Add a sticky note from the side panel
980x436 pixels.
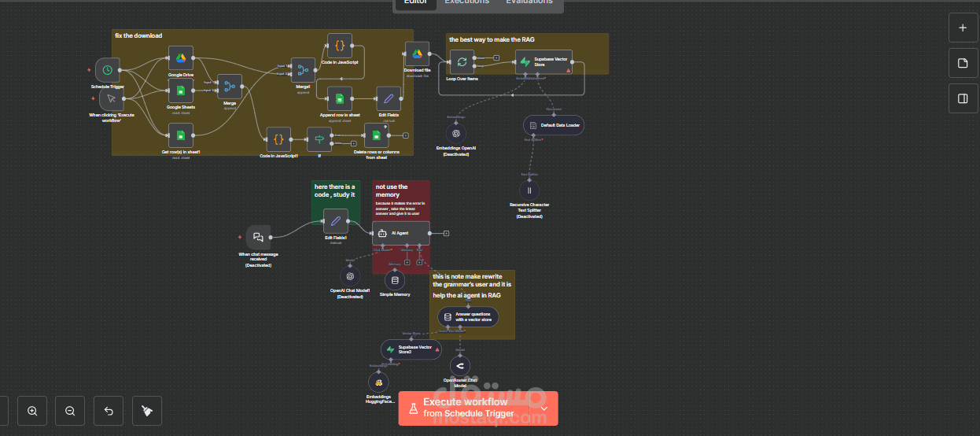(x=963, y=63)
